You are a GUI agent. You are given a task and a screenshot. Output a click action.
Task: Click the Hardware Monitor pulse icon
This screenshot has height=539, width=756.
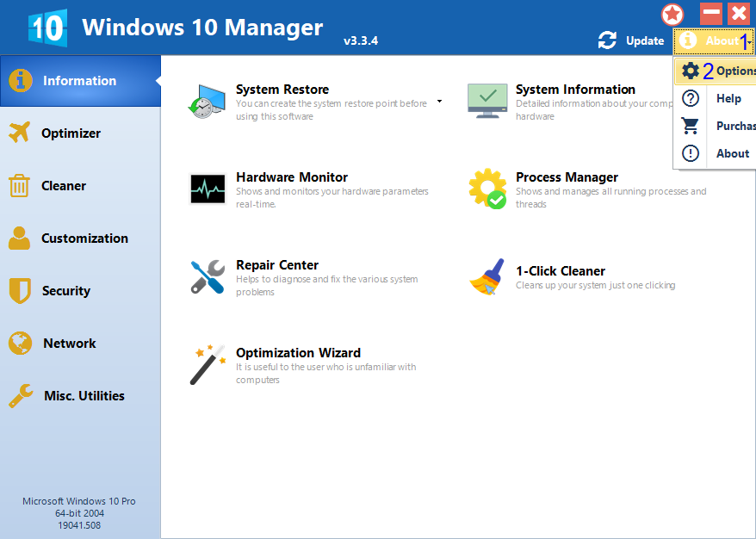pos(208,189)
